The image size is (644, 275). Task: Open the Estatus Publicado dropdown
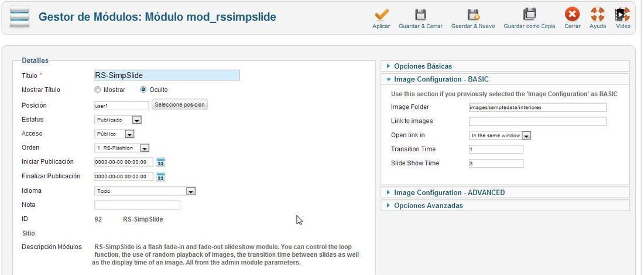(x=118, y=120)
